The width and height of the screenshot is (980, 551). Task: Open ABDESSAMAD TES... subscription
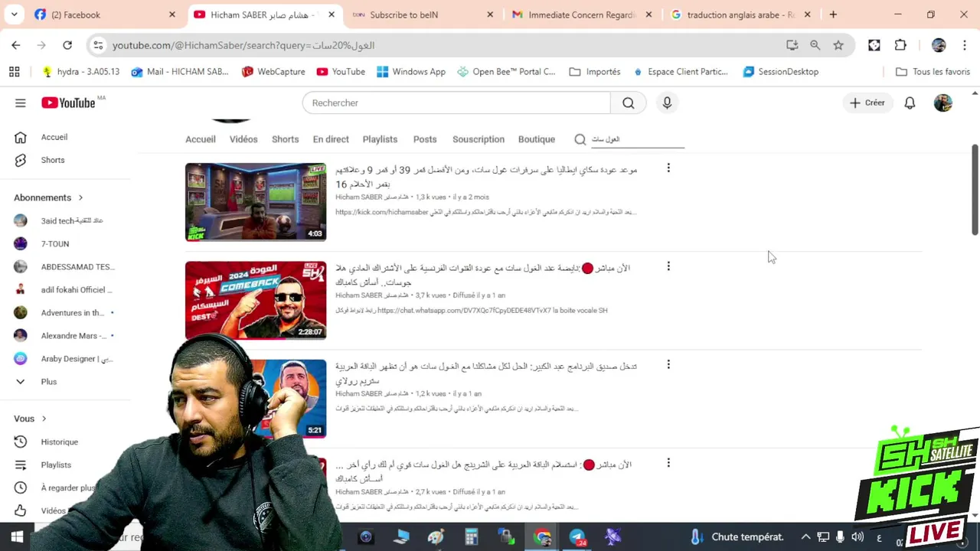(x=65, y=266)
